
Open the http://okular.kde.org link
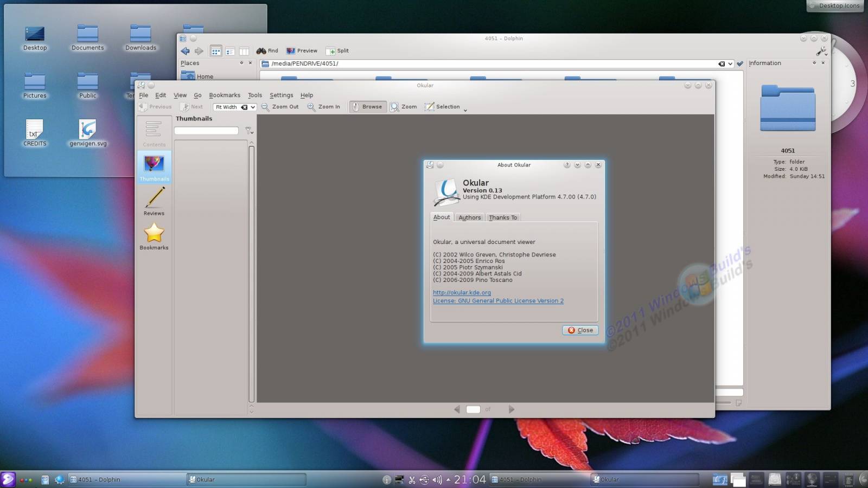pos(462,292)
